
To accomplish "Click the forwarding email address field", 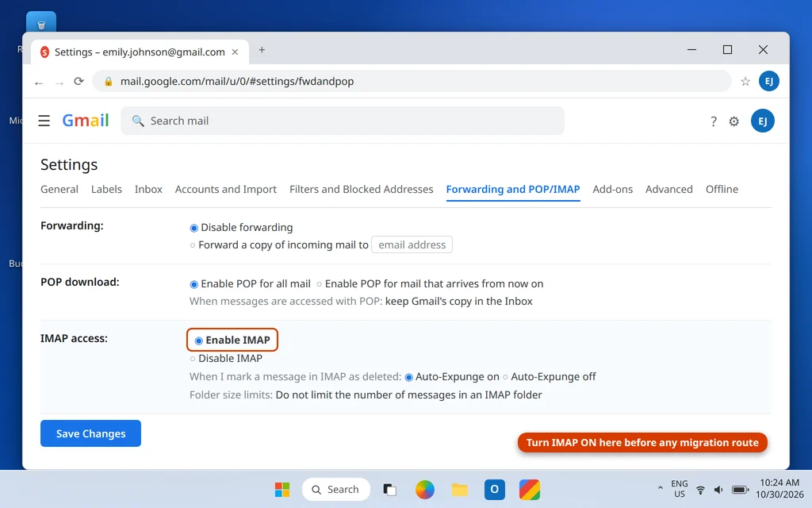I will click(x=412, y=244).
